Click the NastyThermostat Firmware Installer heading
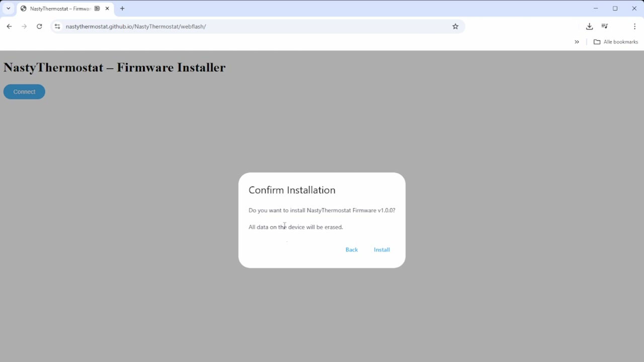Image resolution: width=644 pixels, height=362 pixels. (x=114, y=67)
